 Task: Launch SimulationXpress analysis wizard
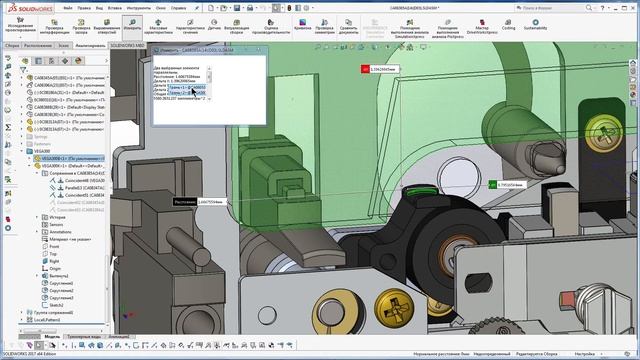click(409, 29)
